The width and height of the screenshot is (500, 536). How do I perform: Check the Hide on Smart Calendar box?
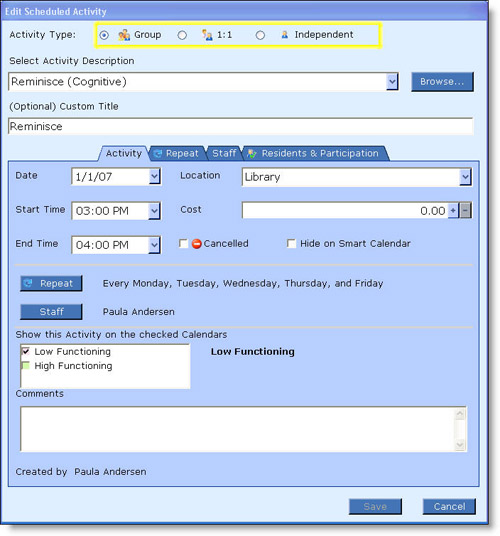pos(291,244)
